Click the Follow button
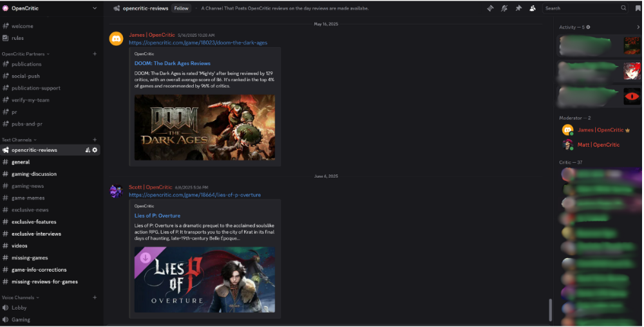Screen dimensions: 644x327 point(181,8)
